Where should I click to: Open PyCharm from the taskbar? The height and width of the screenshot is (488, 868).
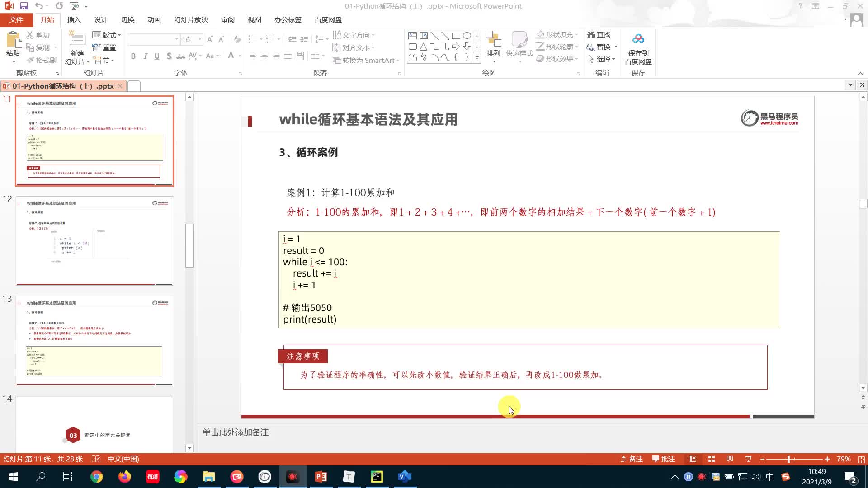(377, 477)
